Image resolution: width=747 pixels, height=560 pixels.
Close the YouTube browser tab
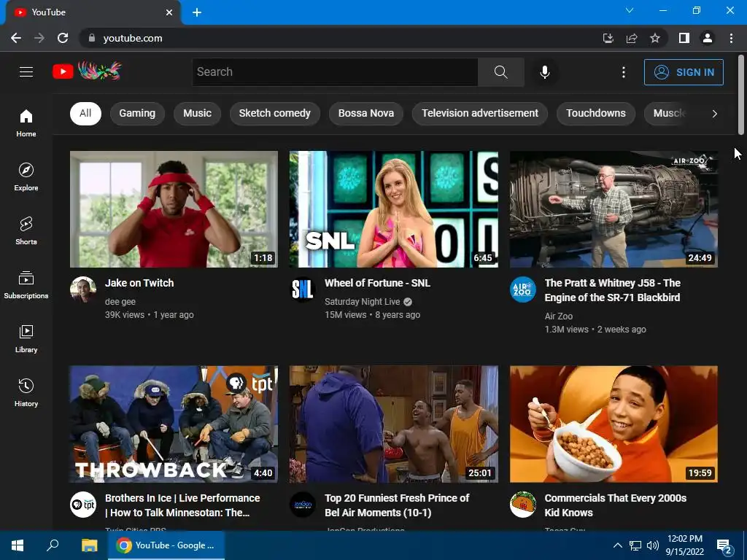tap(169, 12)
